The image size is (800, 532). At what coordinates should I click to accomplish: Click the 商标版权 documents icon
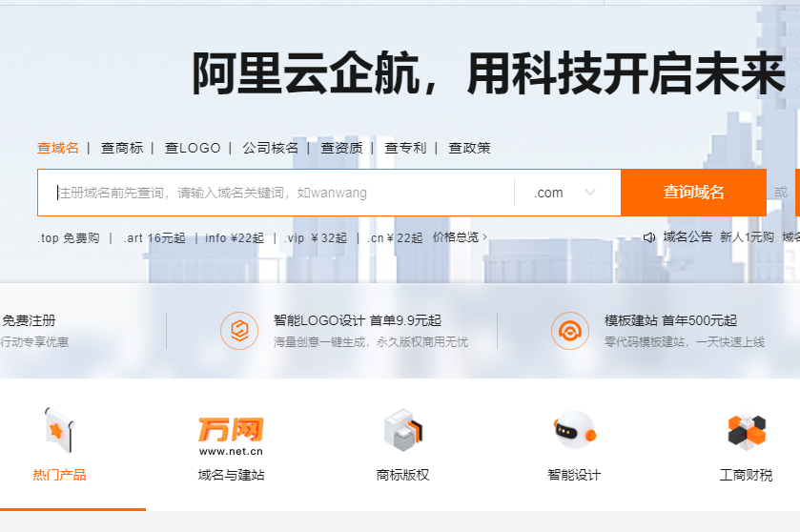(403, 430)
